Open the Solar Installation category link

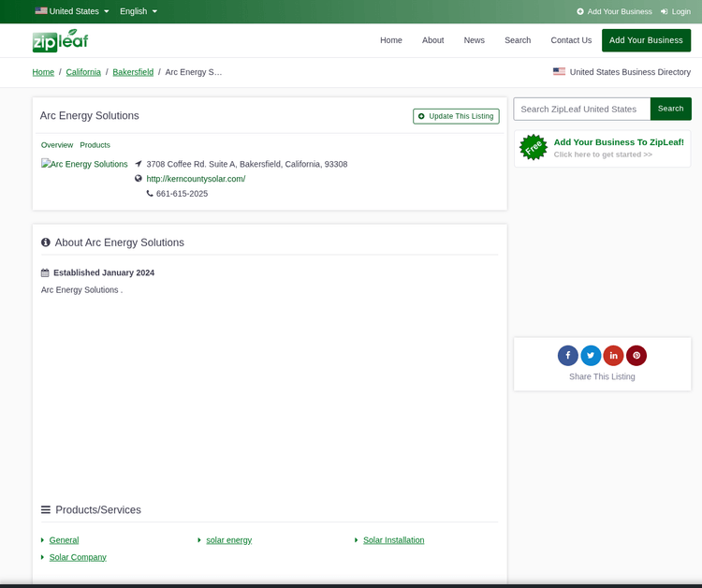click(x=393, y=540)
